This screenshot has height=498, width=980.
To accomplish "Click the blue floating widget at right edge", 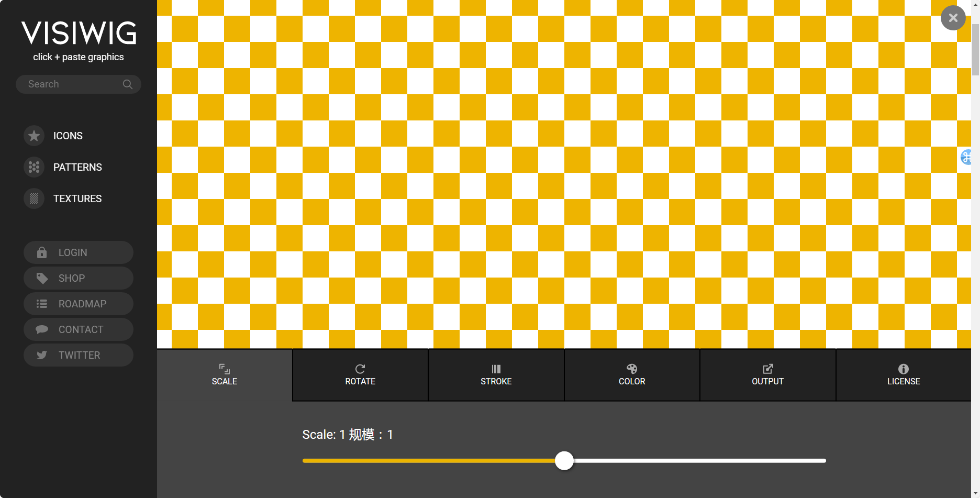I will (966, 157).
